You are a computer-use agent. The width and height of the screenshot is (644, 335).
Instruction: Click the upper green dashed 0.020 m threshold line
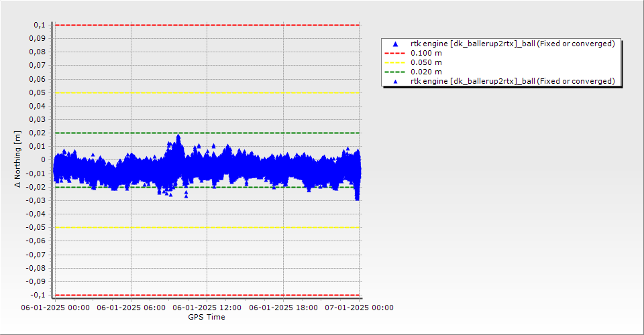pyautogui.click(x=207, y=133)
